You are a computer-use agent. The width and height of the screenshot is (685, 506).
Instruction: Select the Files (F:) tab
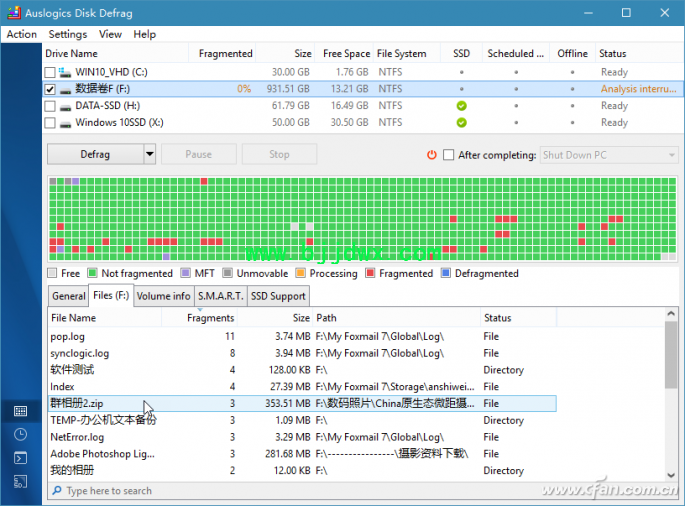[x=111, y=295]
